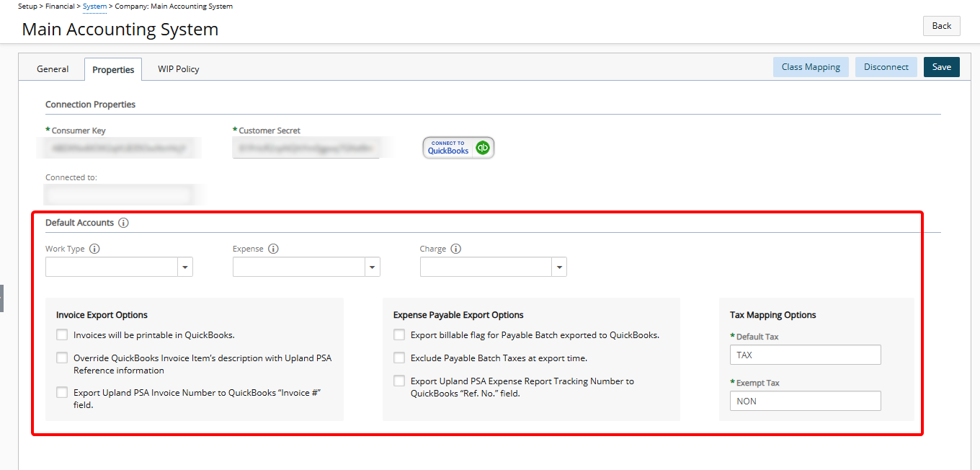Expand the collapsed left side panel handle
This screenshot has width=980, height=470.
1,298
